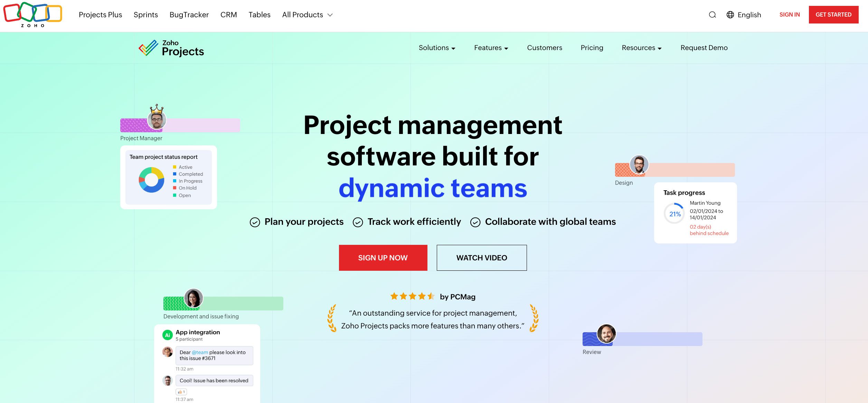
Task: Click the check icon beside Plan your projects
Action: coord(255,222)
